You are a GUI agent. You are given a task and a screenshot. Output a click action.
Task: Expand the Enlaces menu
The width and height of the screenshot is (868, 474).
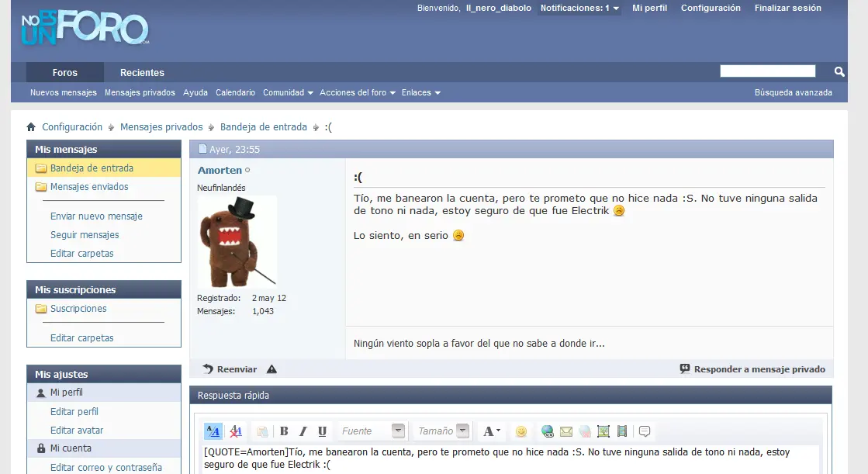coord(420,92)
